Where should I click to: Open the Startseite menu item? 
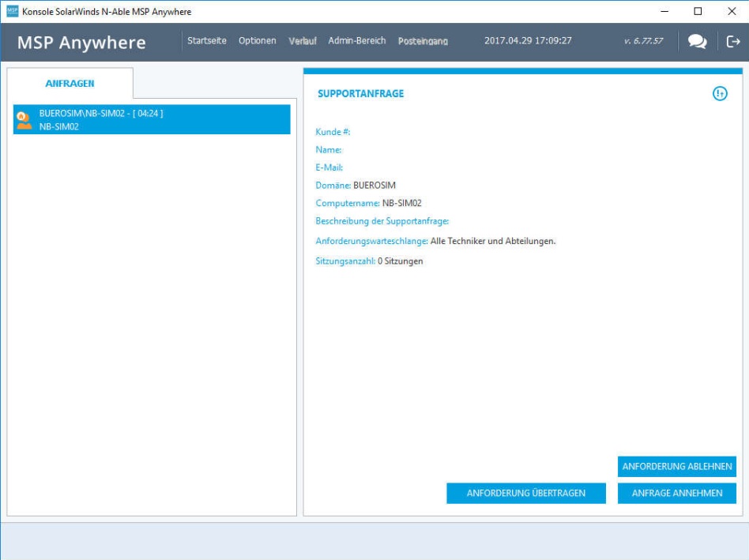207,41
